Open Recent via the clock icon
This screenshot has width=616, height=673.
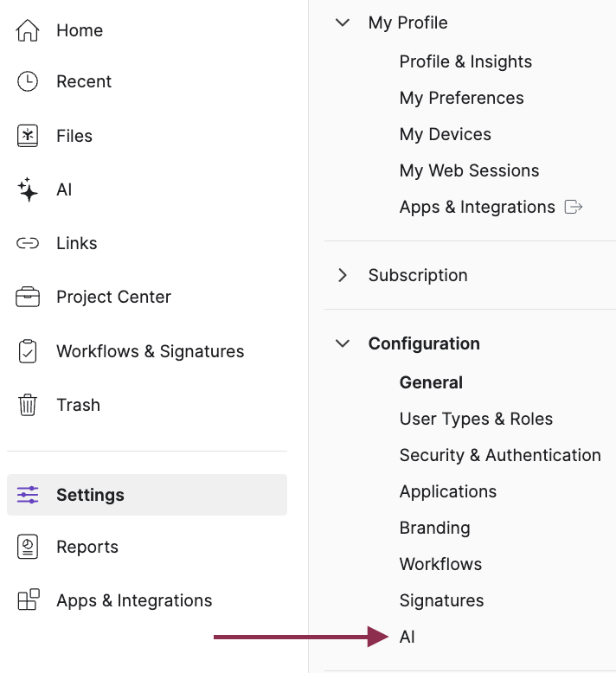pos(28,81)
